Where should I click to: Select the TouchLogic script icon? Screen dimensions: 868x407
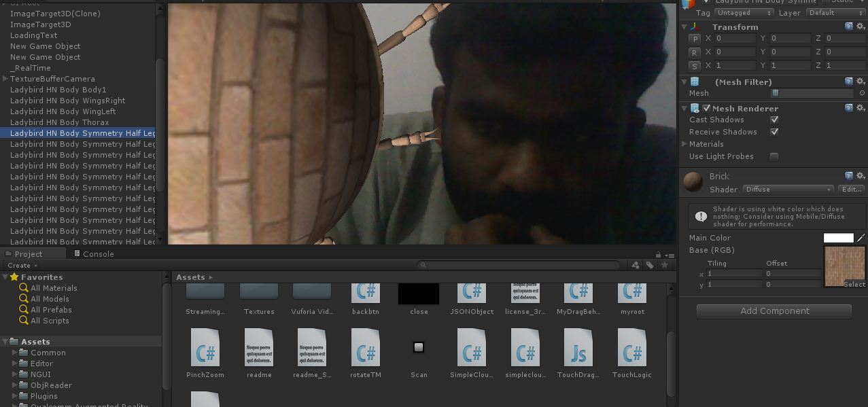coord(631,347)
